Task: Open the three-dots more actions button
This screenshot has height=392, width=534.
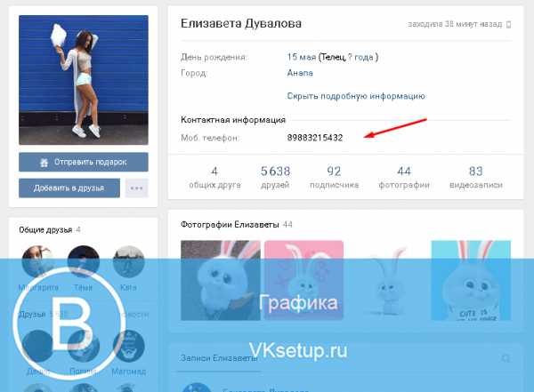Action: [x=136, y=188]
